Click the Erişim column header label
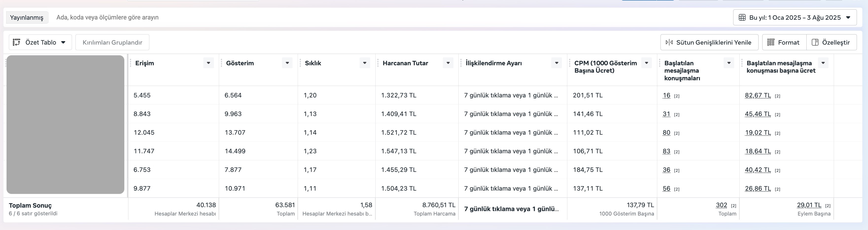 point(145,63)
